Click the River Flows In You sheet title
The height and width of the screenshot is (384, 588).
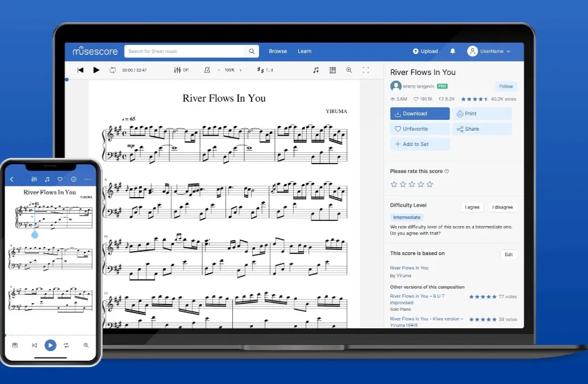click(x=224, y=98)
